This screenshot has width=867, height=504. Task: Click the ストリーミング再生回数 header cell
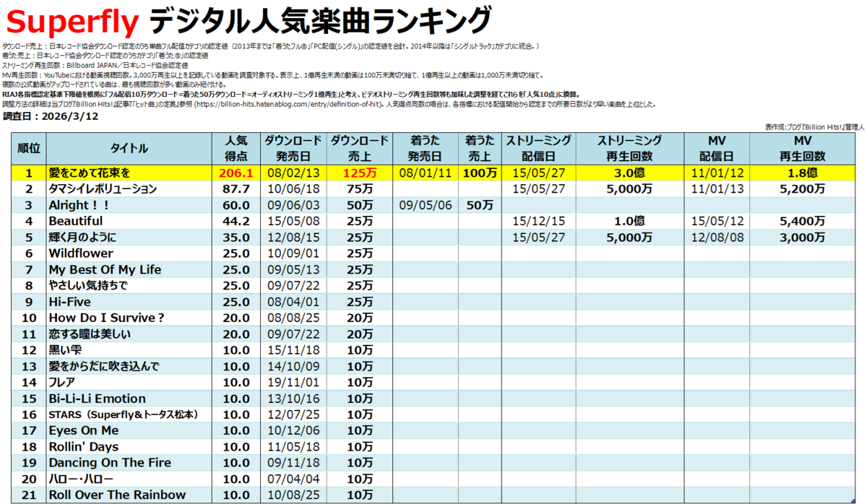point(629,148)
